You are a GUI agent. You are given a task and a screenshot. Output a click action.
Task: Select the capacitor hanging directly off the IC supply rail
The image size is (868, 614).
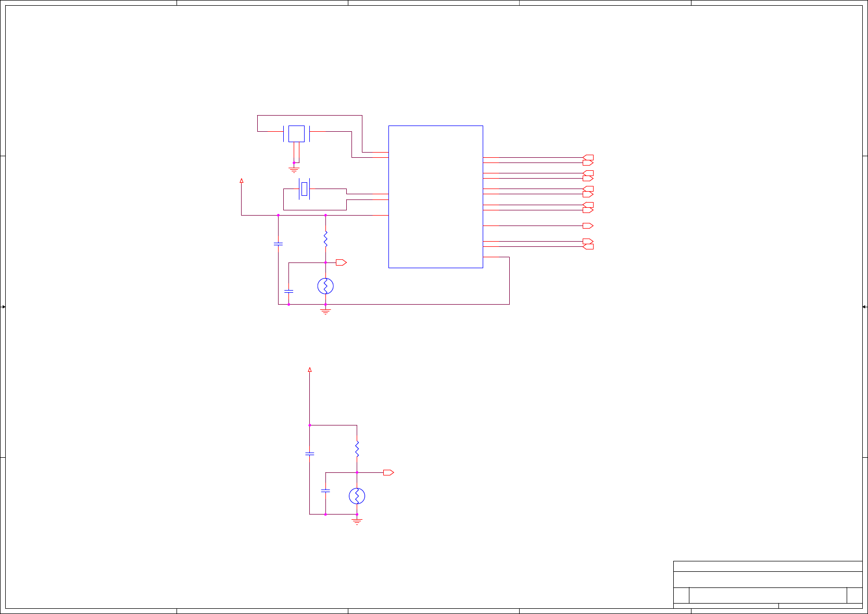278,243
